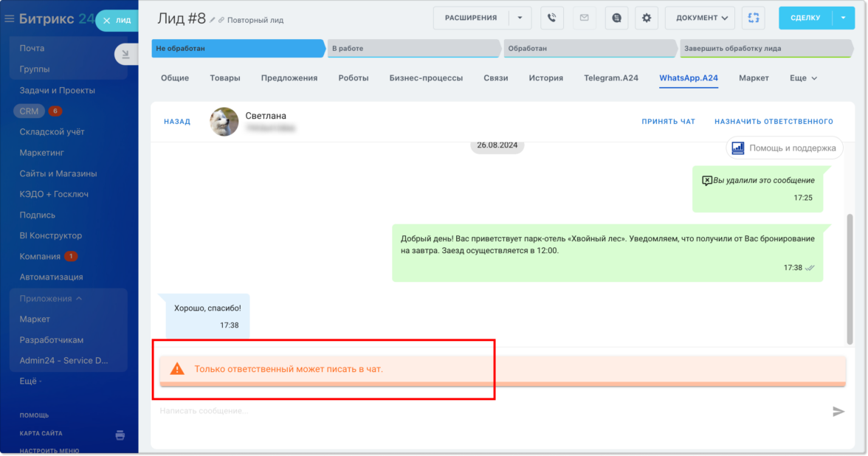Click the pencil icon to edit lead title
The width and height of the screenshot is (868, 456).
coord(213,20)
